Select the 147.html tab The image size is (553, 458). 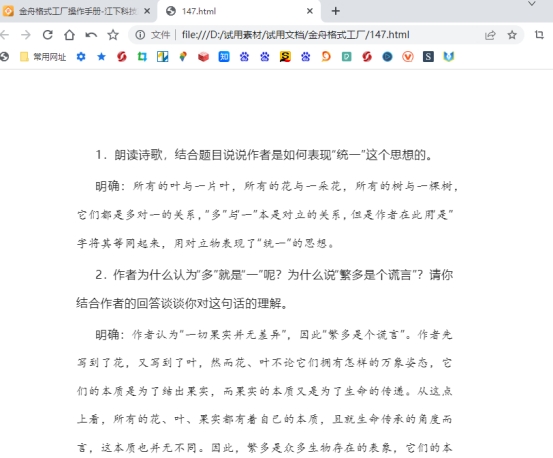(240, 11)
